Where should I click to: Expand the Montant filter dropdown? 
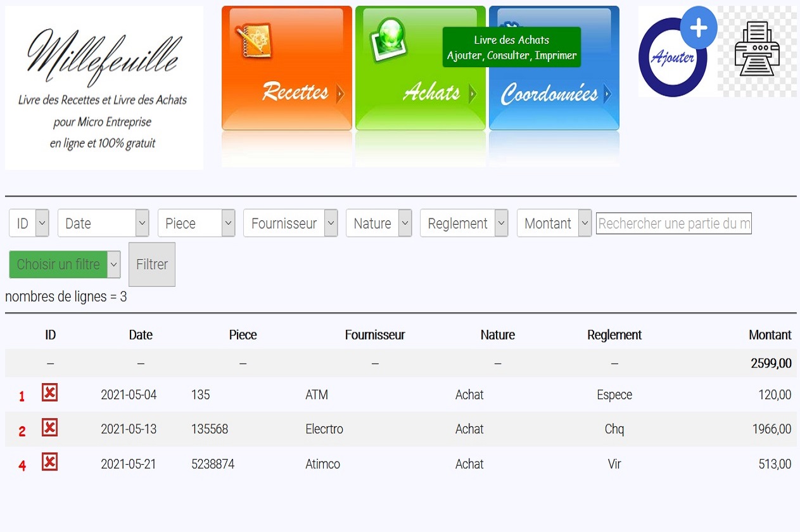[554, 224]
